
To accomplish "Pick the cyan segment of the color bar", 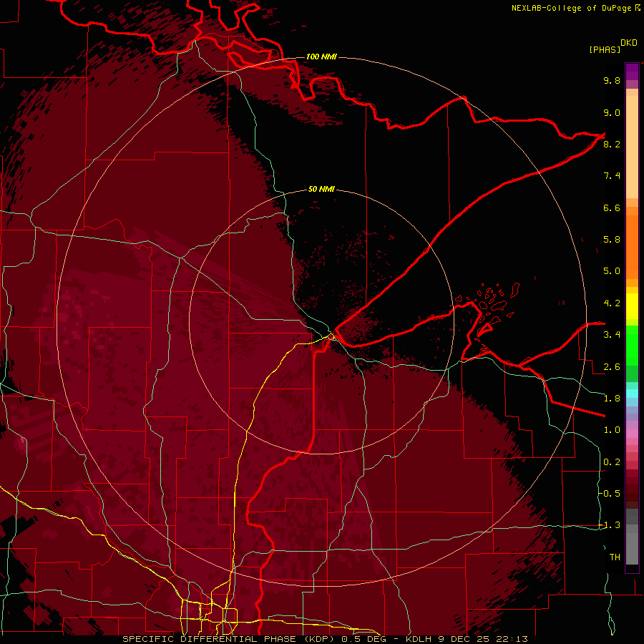I will click(x=632, y=393).
